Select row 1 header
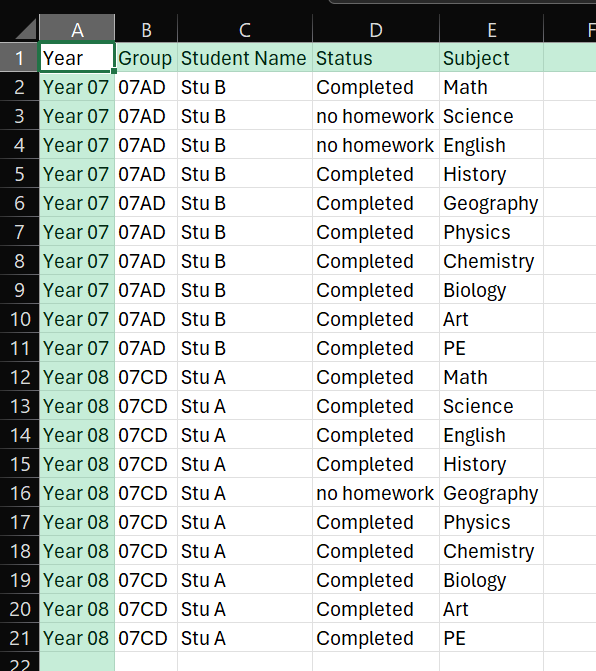 (19, 57)
